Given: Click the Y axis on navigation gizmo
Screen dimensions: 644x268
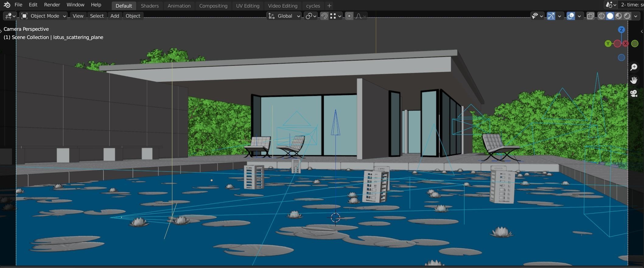Looking at the screenshot, I should [608, 44].
